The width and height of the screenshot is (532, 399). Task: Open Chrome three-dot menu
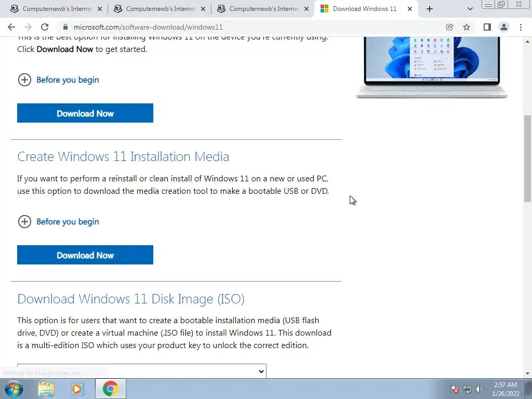[x=521, y=27]
